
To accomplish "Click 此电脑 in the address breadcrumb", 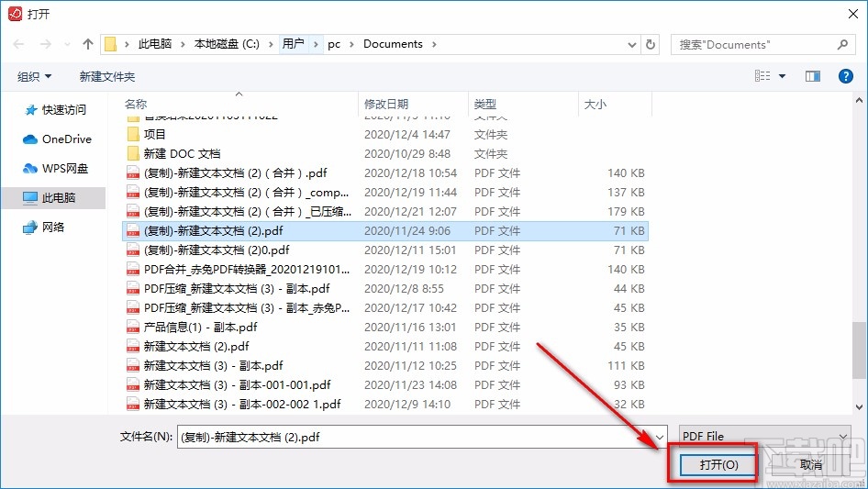I will [155, 44].
